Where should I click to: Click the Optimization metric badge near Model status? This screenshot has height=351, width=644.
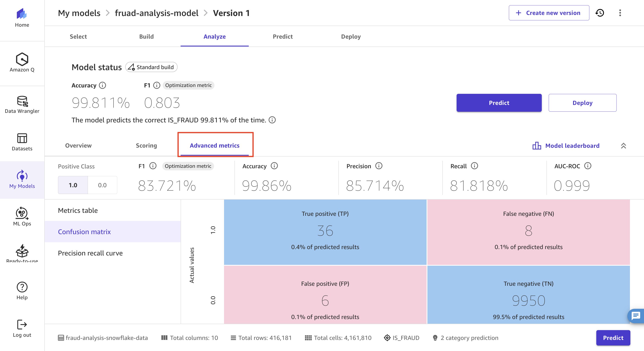(x=188, y=85)
